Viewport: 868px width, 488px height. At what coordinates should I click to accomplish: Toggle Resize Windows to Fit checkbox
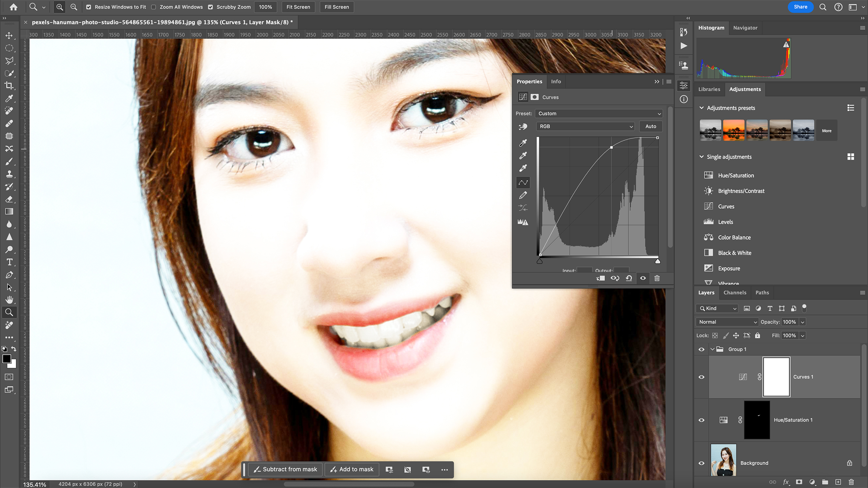point(89,7)
